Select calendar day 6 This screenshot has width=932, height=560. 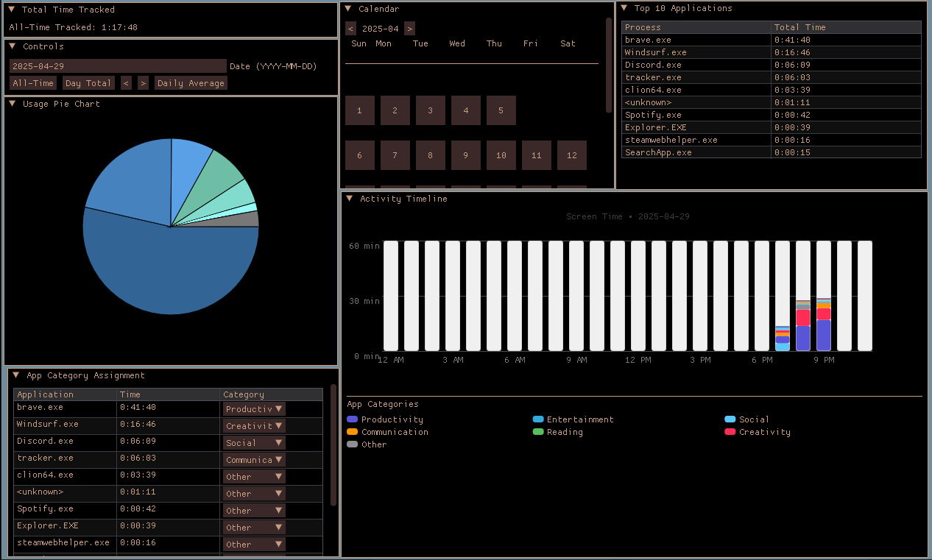pyautogui.click(x=360, y=155)
